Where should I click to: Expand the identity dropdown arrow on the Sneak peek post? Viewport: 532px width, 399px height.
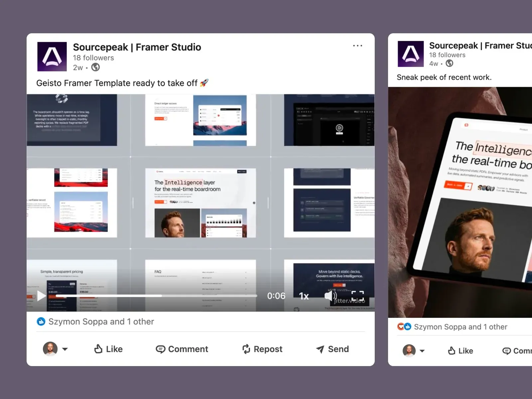click(422, 351)
